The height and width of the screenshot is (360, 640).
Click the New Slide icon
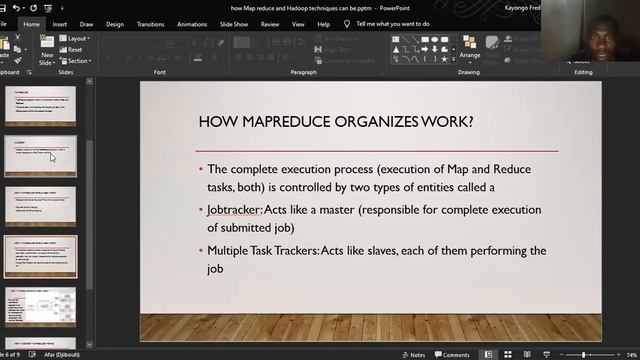[x=47, y=42]
